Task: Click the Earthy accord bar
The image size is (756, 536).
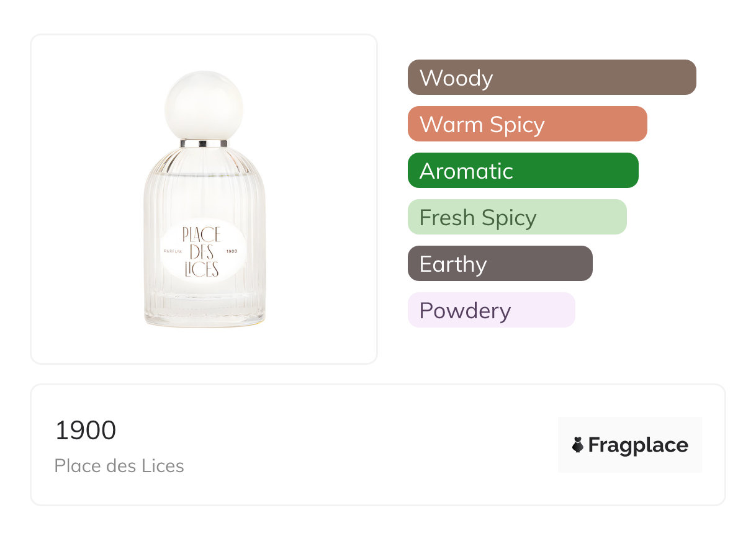Action: tap(500, 264)
